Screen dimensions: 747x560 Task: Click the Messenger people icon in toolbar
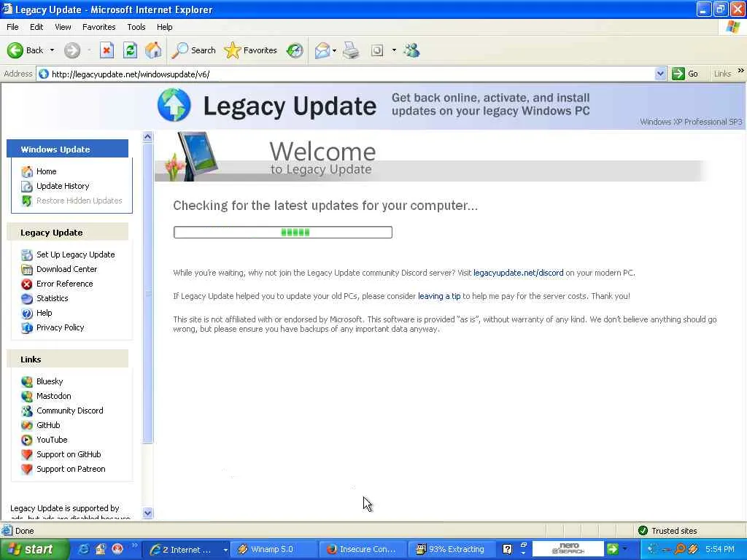pyautogui.click(x=411, y=50)
